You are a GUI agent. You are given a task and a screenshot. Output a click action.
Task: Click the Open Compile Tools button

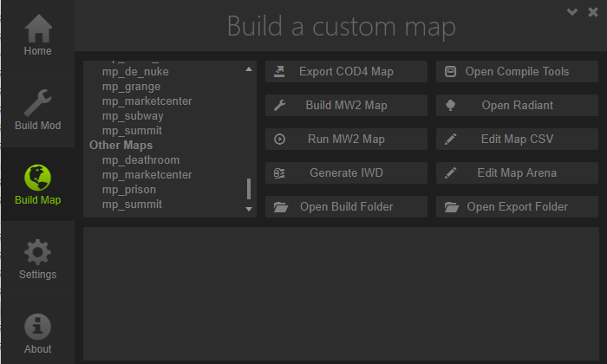pyautogui.click(x=517, y=72)
